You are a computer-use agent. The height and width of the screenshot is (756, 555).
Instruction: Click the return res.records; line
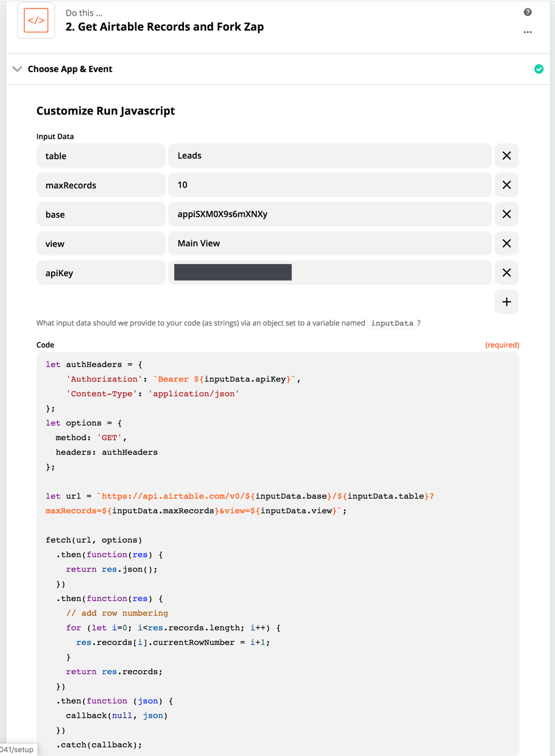tap(115, 671)
